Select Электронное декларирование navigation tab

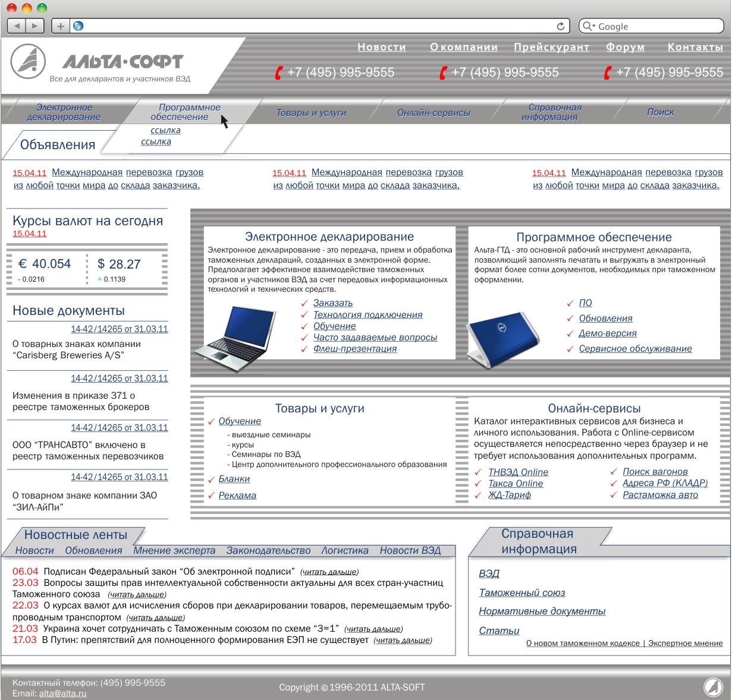64,112
